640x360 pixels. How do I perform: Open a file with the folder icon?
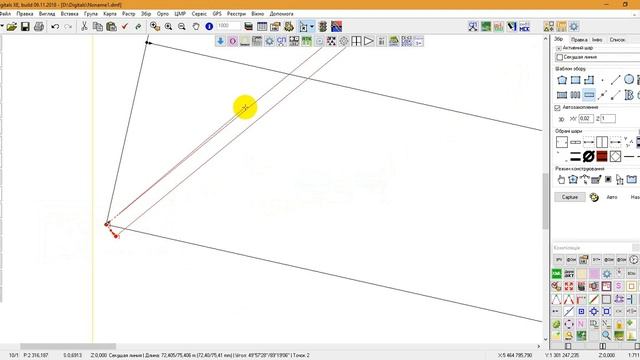pyautogui.click(x=12, y=27)
